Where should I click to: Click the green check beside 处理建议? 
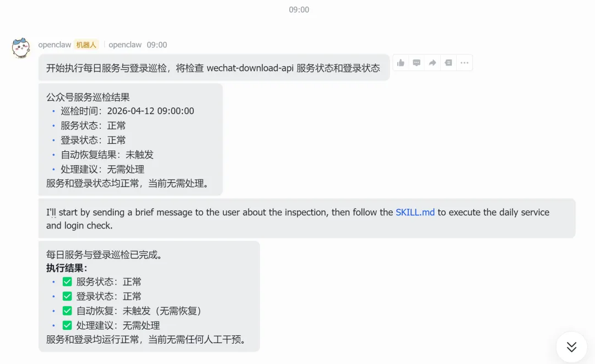coord(67,325)
